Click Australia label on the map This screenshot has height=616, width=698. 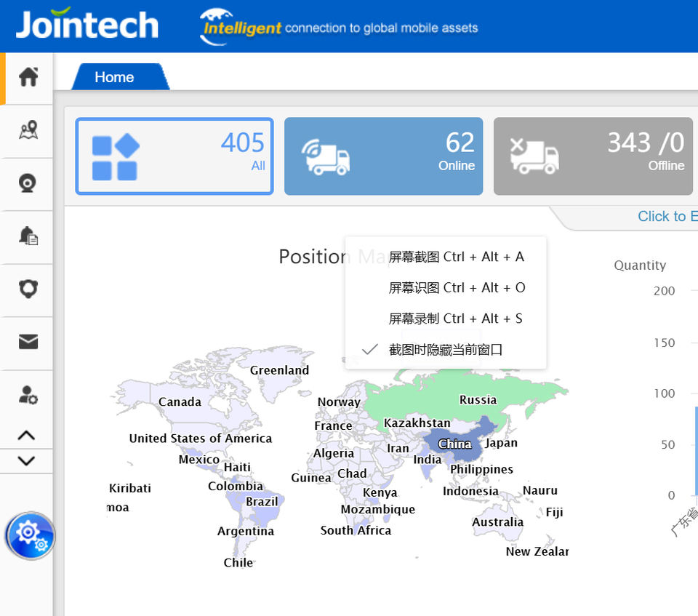tap(497, 522)
